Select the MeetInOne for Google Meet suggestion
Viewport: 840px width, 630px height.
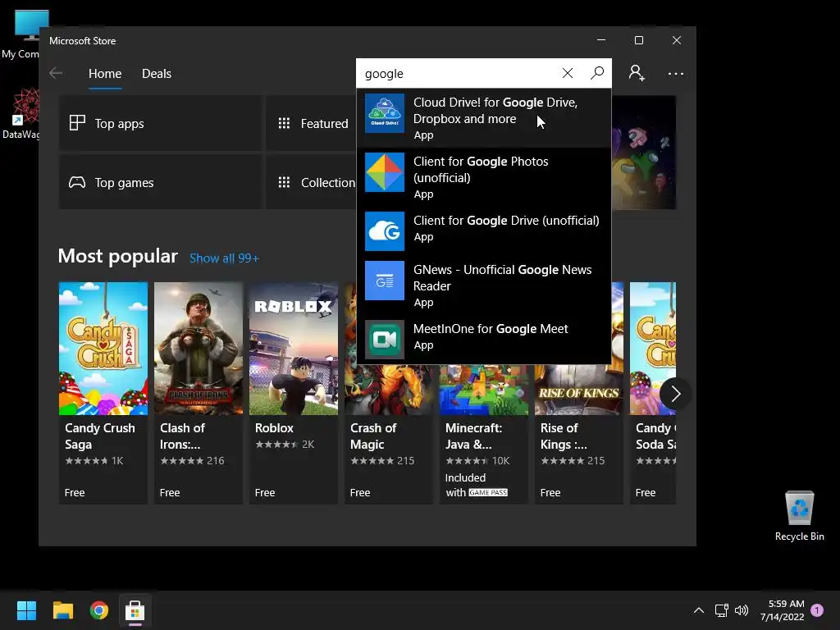click(484, 339)
